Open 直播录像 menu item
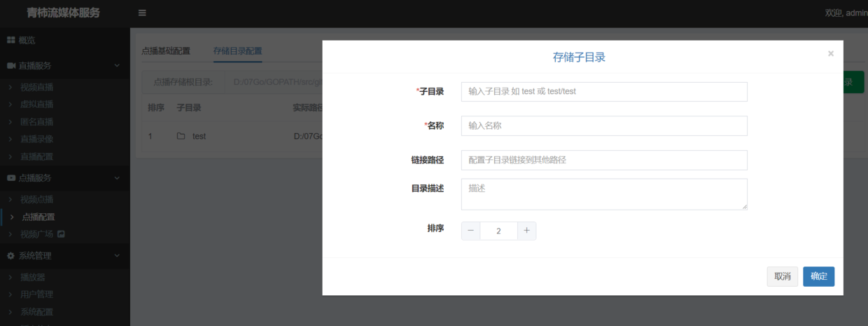This screenshot has height=326, width=868. click(x=37, y=139)
